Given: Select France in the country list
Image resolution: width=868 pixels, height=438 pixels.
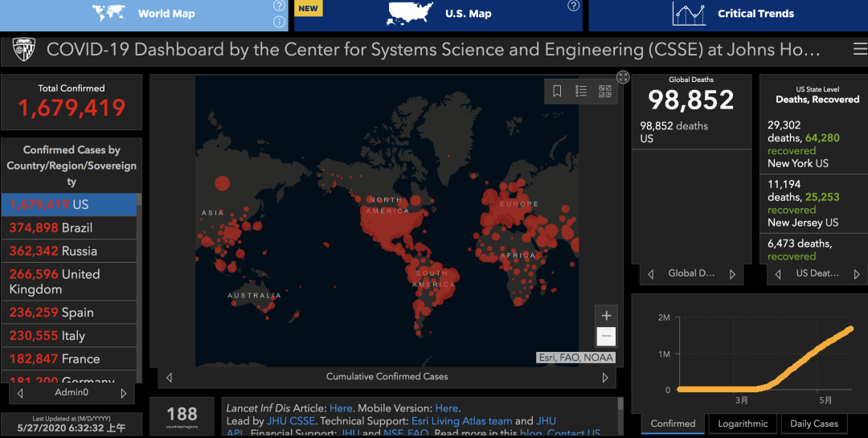Looking at the screenshot, I should [68, 358].
